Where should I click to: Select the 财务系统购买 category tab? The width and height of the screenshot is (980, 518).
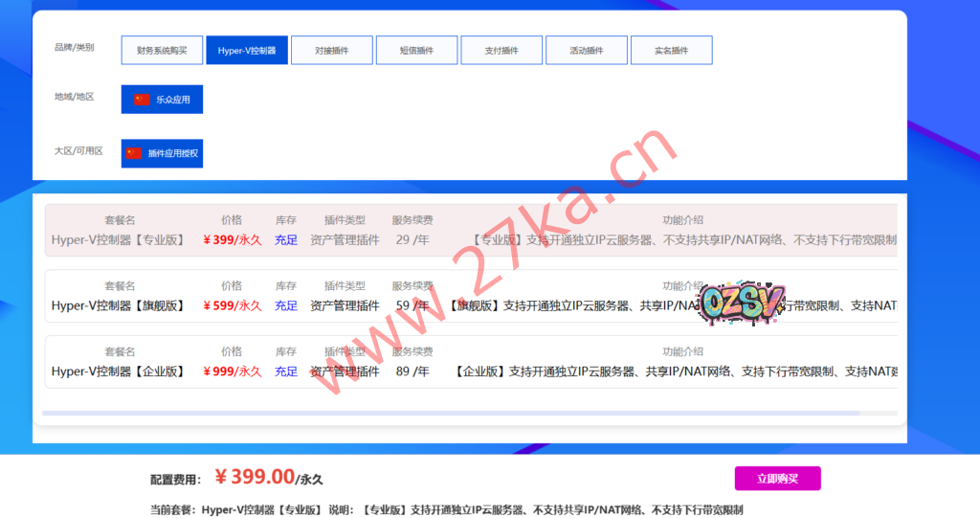[162, 50]
